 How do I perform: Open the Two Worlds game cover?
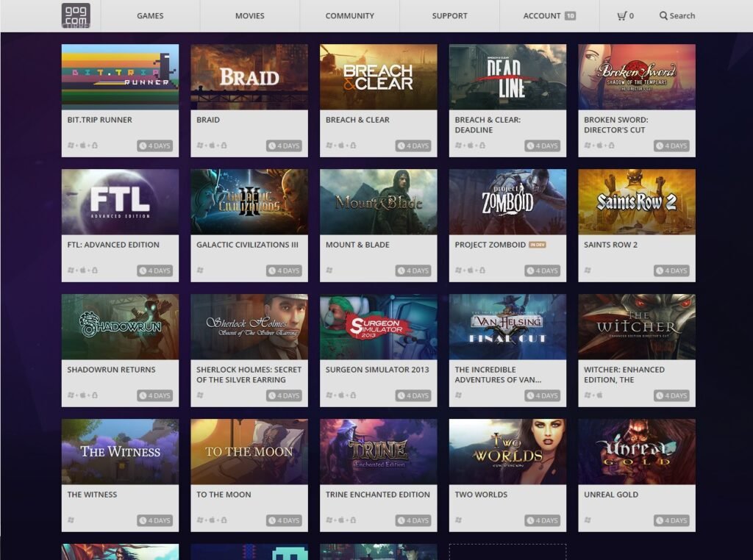[x=507, y=452]
